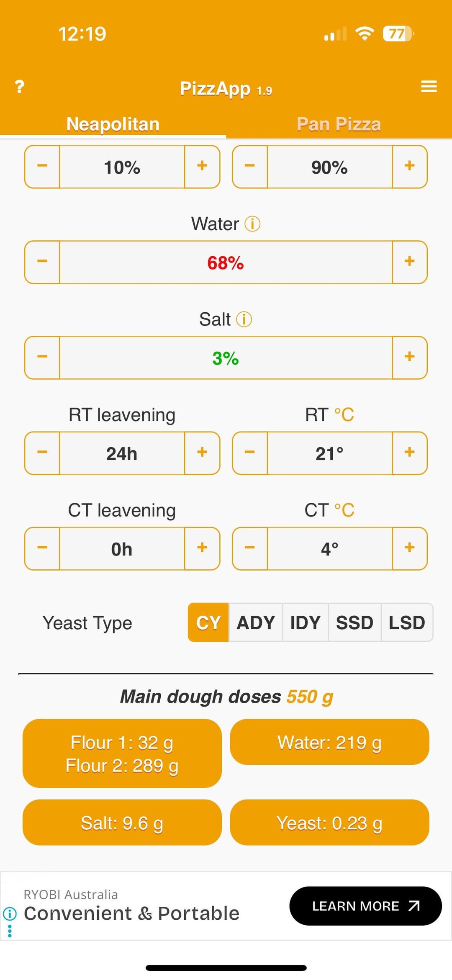The width and height of the screenshot is (452, 980).
Task: Open the help question mark icon
Action: point(19,87)
